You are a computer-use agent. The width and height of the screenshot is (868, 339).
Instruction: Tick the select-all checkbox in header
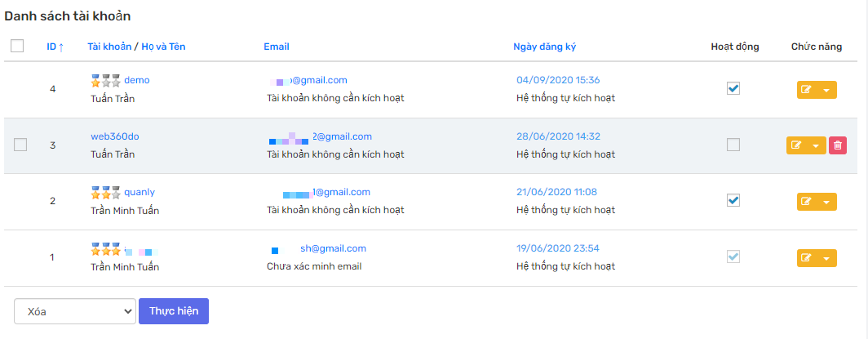pyautogui.click(x=17, y=46)
